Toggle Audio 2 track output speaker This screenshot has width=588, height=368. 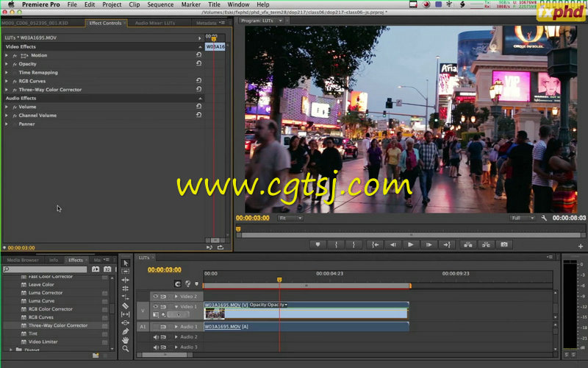tap(156, 337)
